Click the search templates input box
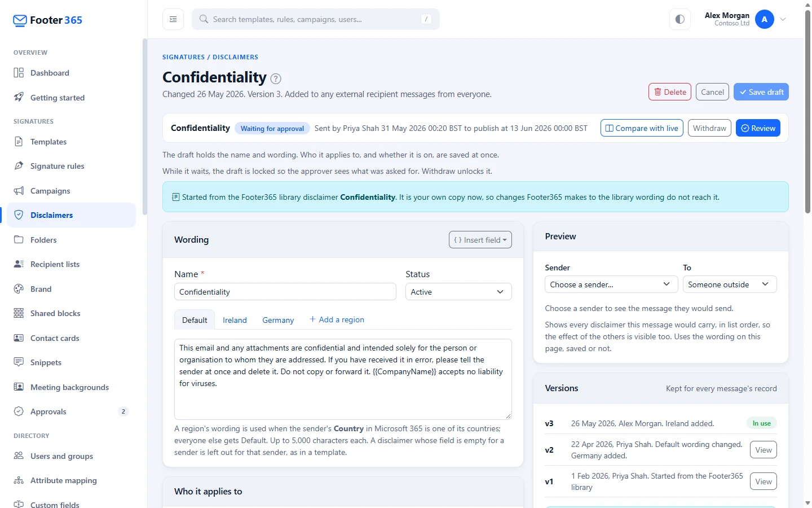Screen dimensions: 812x508 [316, 19]
